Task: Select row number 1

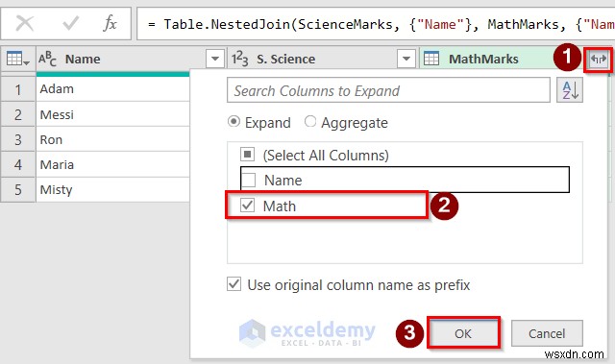Action: pyautogui.click(x=18, y=89)
